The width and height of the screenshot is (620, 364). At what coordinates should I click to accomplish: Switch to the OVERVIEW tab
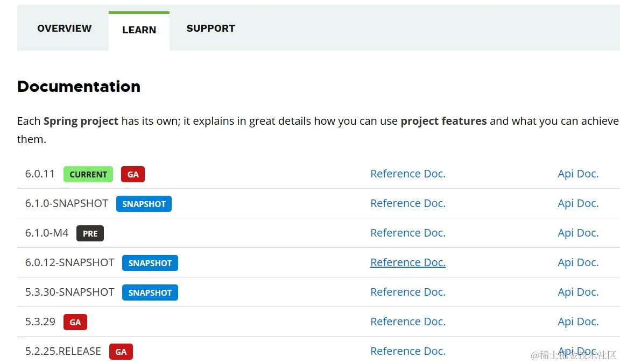[64, 28]
